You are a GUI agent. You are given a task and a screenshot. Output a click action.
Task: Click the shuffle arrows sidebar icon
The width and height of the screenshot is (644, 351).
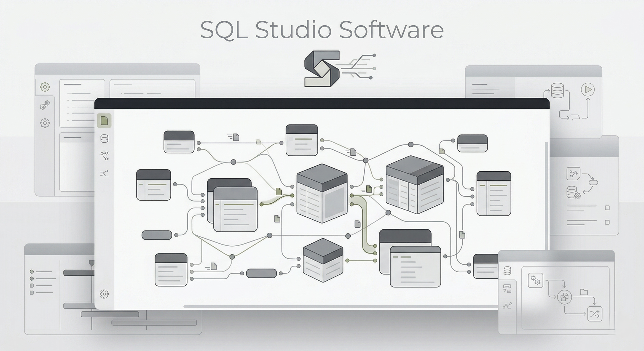pyautogui.click(x=104, y=173)
